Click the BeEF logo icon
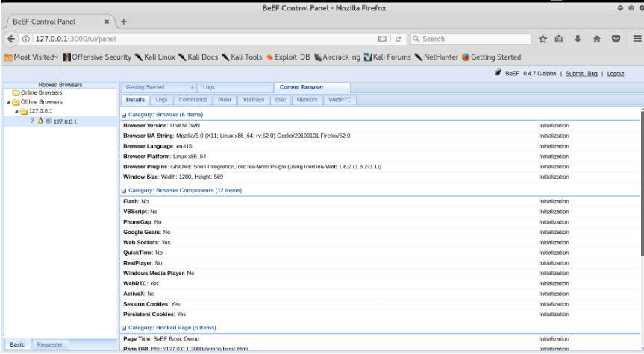The height and width of the screenshot is (354, 644). (x=498, y=72)
